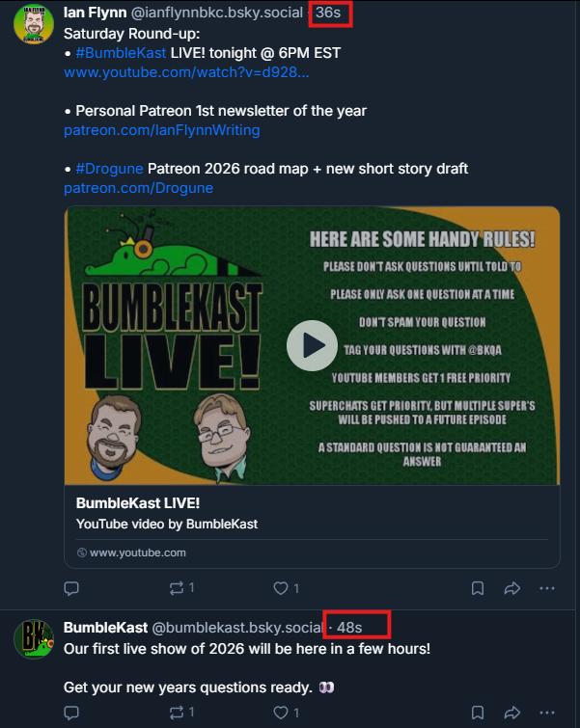Viewport: 580px width, 728px height.
Task: Reply to BumbleKast's post
Action: coord(71,713)
